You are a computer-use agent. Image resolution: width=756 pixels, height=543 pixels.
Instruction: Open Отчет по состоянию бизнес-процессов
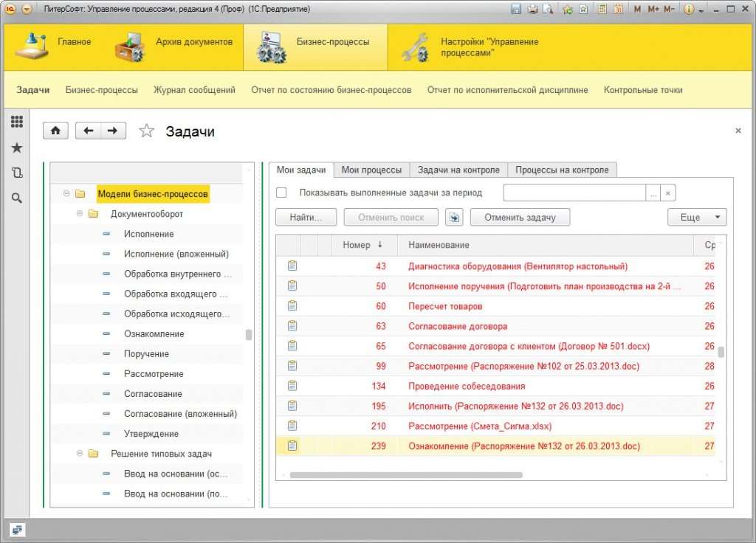click(331, 90)
